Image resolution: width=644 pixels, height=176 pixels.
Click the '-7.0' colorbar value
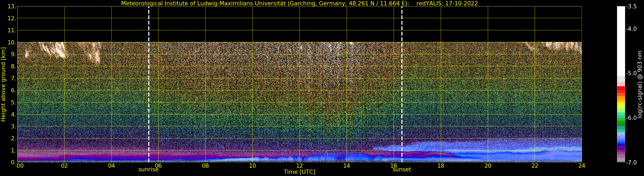tap(631, 163)
